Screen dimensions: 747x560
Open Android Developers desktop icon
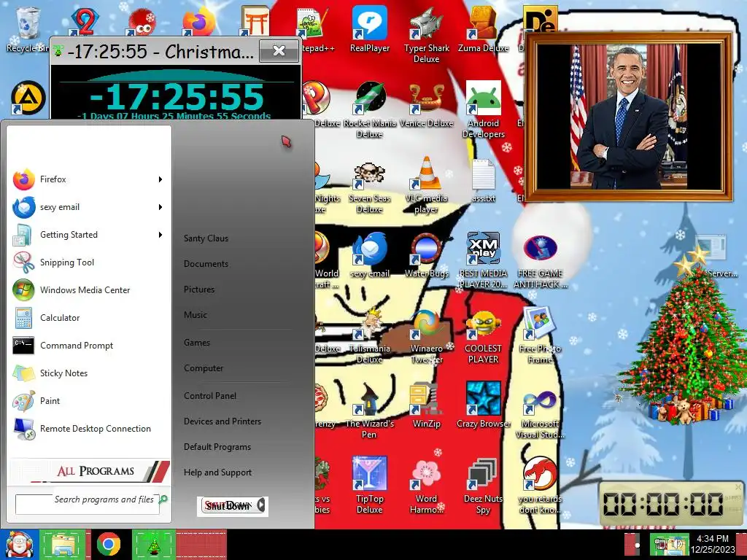click(x=483, y=109)
